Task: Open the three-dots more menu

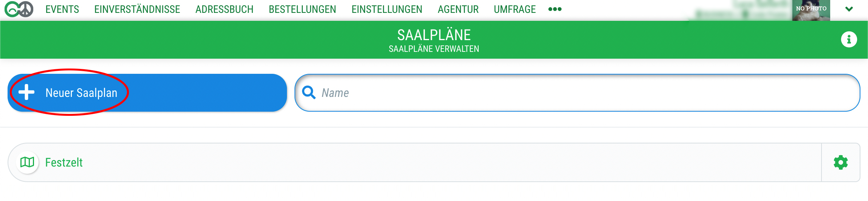Action: tap(555, 9)
